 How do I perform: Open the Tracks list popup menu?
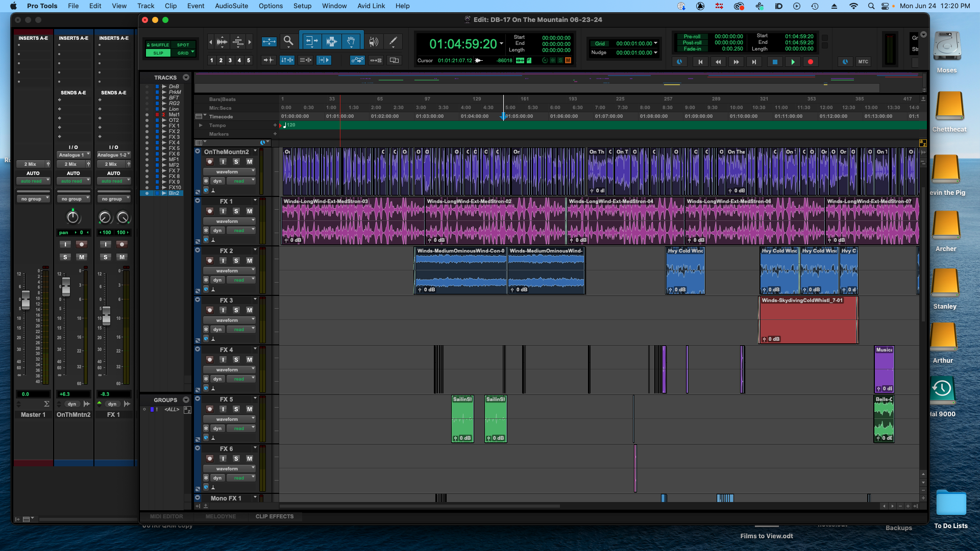pyautogui.click(x=186, y=78)
